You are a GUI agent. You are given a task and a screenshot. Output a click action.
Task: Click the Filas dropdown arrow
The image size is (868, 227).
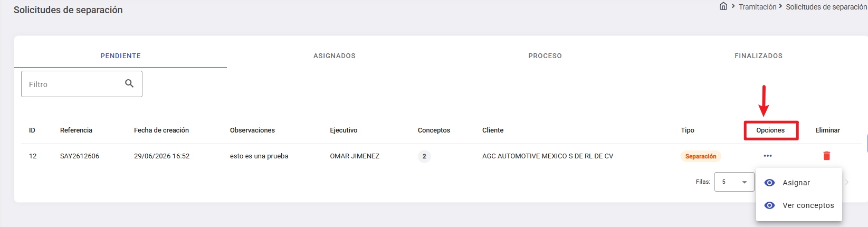click(745, 182)
